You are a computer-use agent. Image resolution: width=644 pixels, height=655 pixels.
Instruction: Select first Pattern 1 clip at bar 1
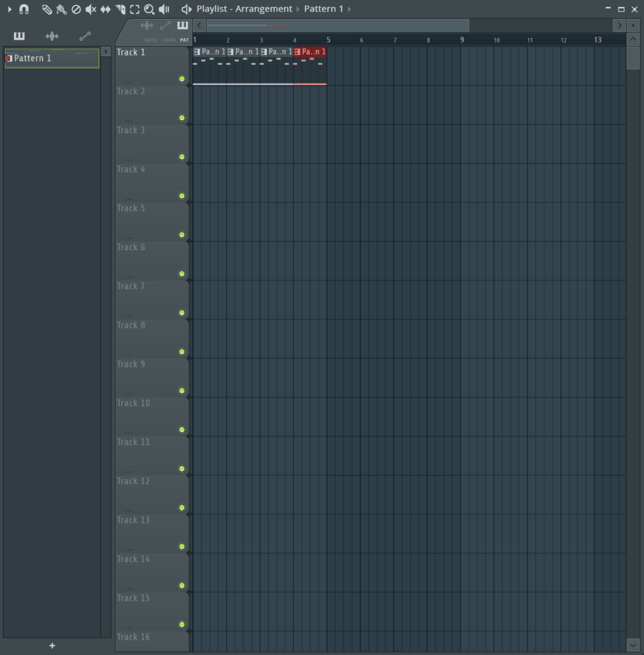(x=210, y=66)
